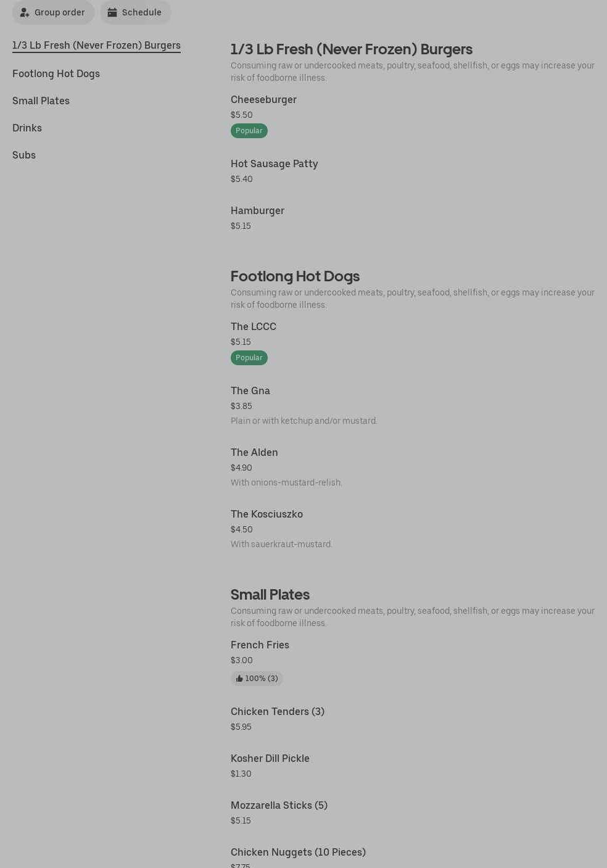This screenshot has width=607, height=868.
Task: Open The LCCC hot dog item
Action: tap(253, 327)
